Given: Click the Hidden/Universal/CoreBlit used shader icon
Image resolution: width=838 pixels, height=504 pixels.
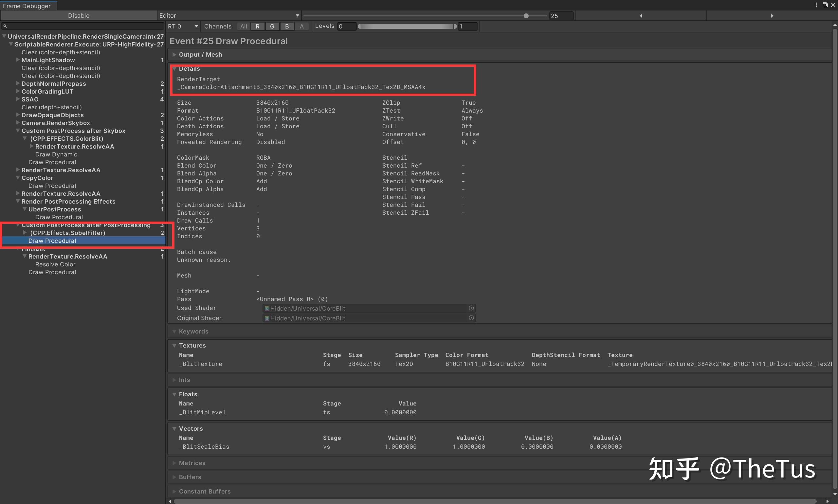Looking at the screenshot, I should point(267,308).
